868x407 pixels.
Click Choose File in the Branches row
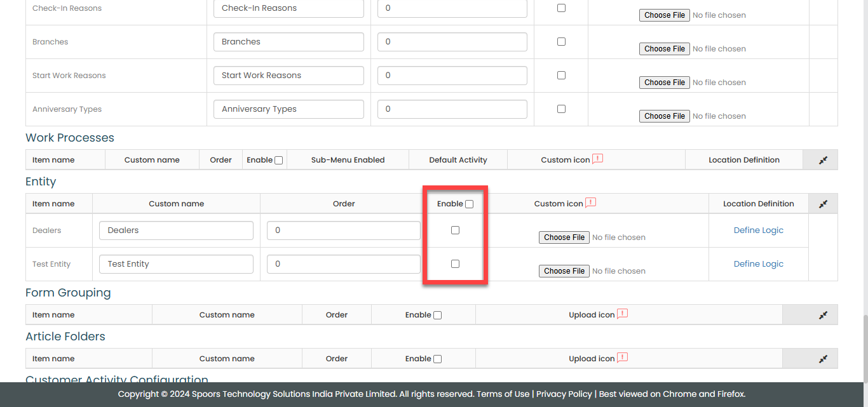click(x=665, y=49)
